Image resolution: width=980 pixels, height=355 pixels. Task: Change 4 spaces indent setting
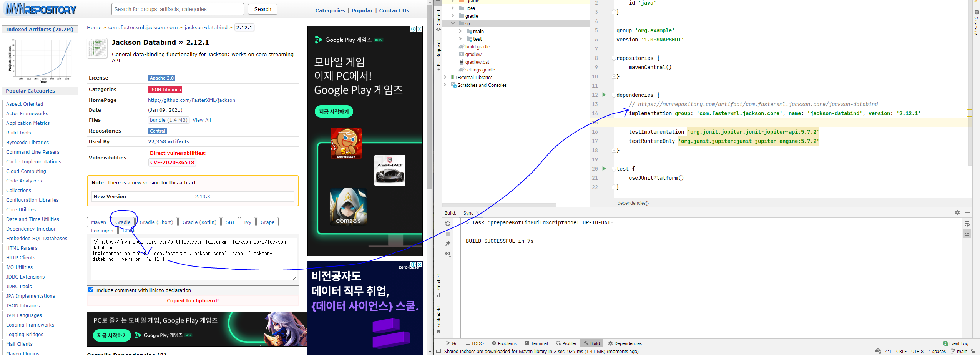pos(937,351)
